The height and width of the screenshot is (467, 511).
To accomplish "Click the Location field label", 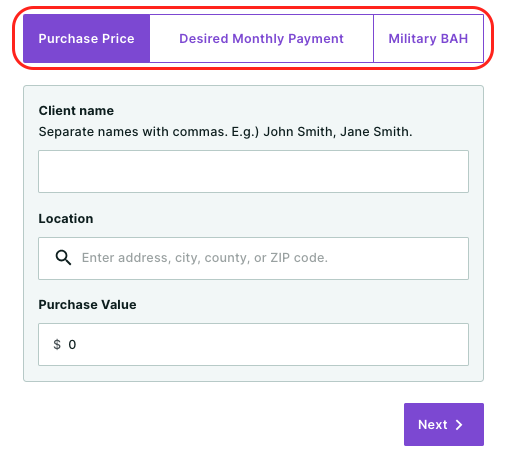I will (x=66, y=219).
